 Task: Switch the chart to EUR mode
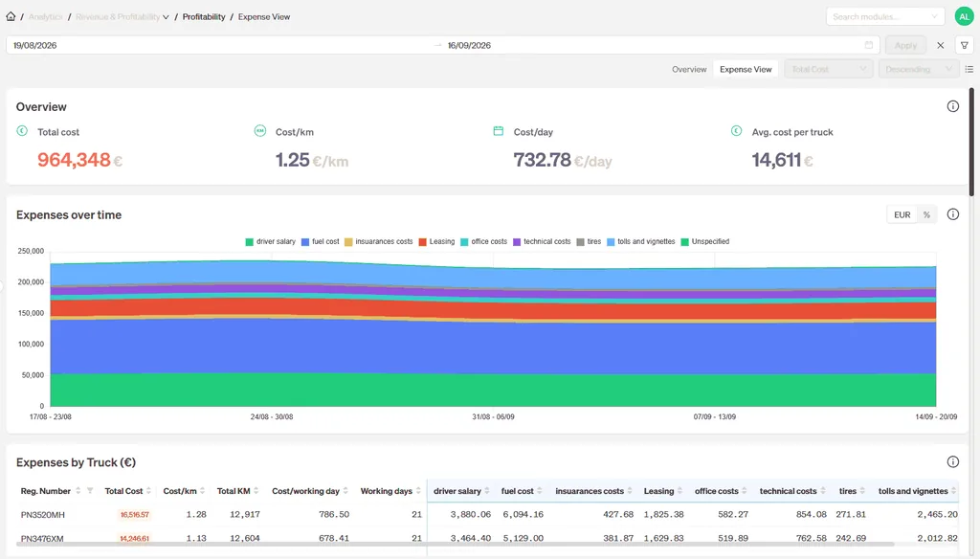tap(902, 214)
